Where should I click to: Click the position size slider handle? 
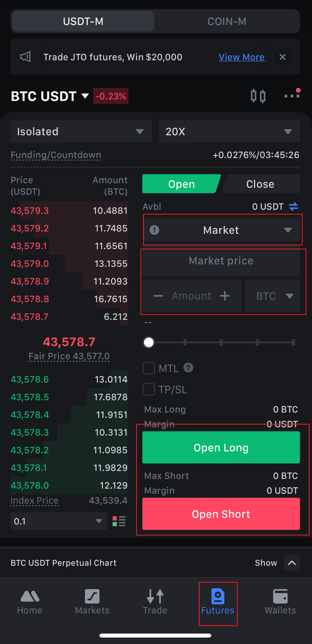coord(149,342)
